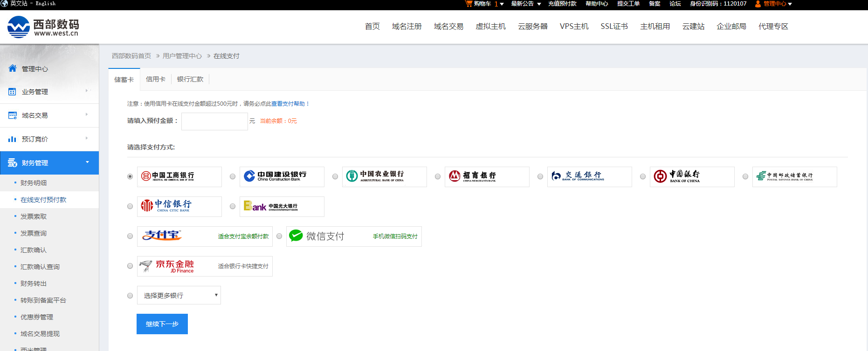The width and height of the screenshot is (868, 351).
Task: Click the 财务管理 sidebar icon
Action: [x=13, y=163]
